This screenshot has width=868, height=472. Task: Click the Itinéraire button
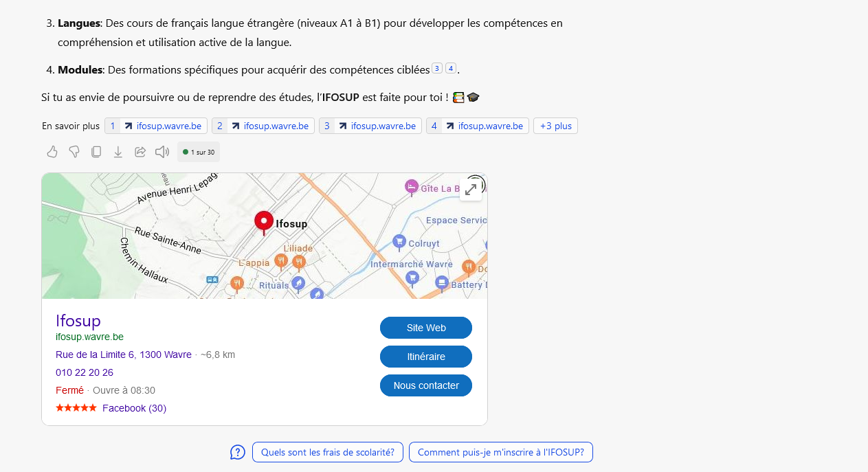426,357
